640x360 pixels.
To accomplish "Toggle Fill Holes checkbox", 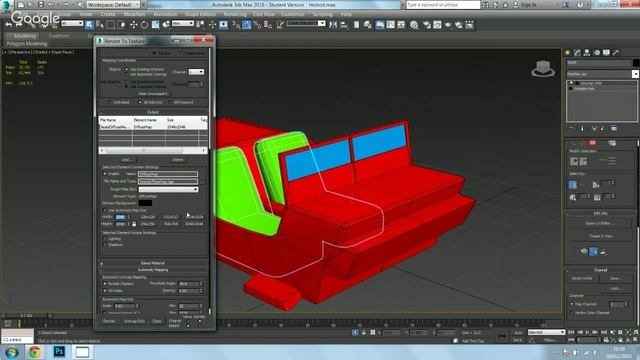I will click(x=105, y=291).
